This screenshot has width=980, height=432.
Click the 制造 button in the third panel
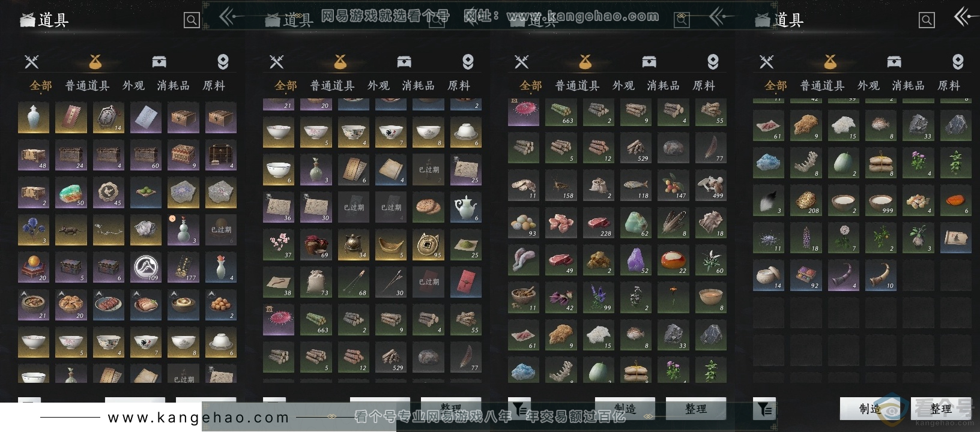[x=625, y=409]
